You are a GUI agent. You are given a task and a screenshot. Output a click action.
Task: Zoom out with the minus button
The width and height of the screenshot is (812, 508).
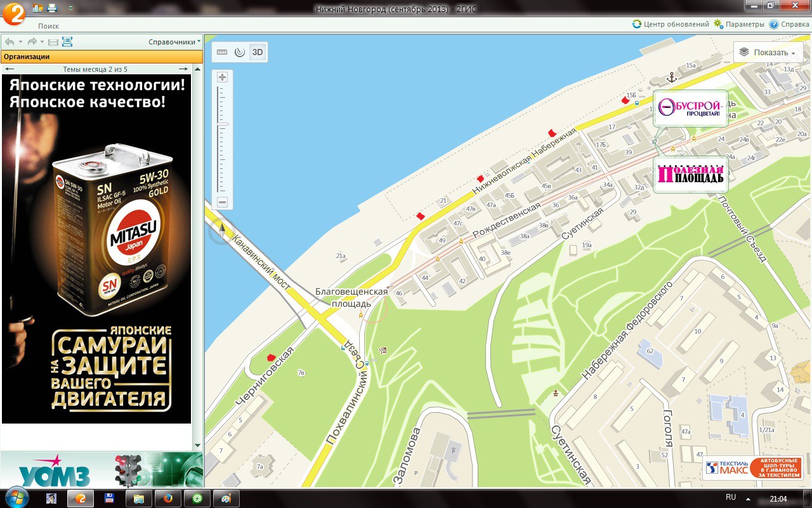tap(222, 203)
